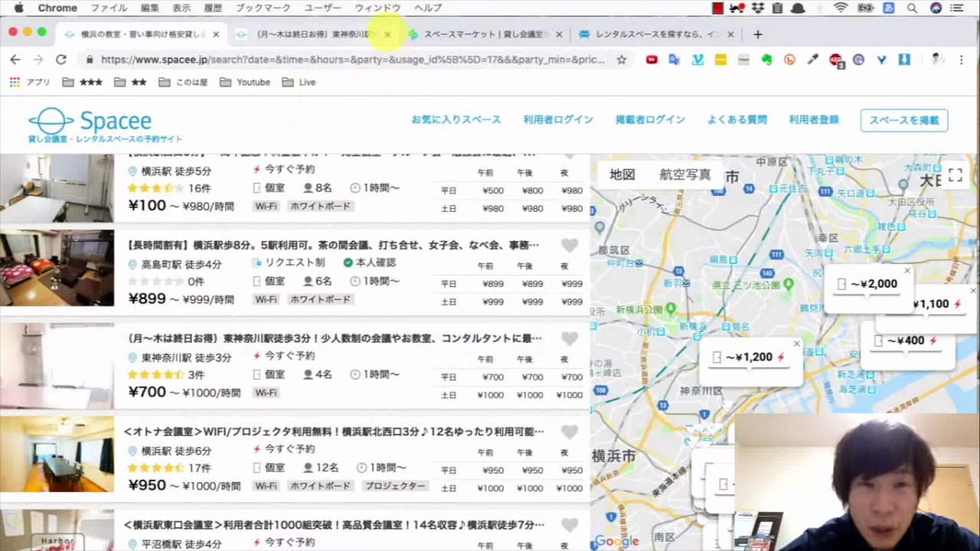Reload the page with the refresh icon
Screen dimensions: 980x551
point(61,60)
